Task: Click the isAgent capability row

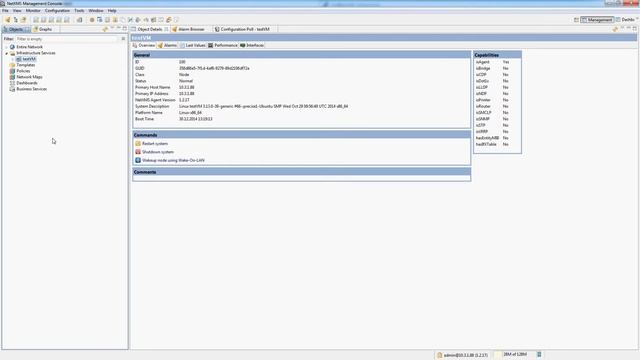Action: coord(493,62)
